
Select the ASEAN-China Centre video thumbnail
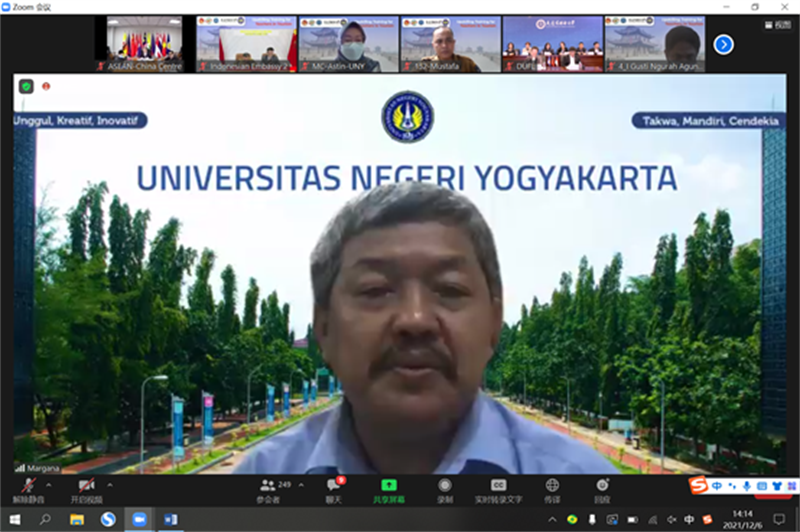click(145, 44)
